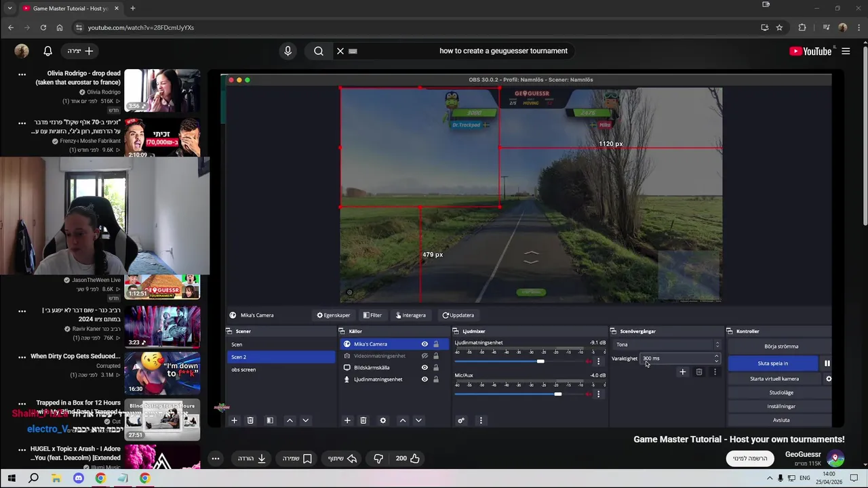Go to the YouTube logo home
The image size is (868, 488).
pyautogui.click(x=810, y=51)
